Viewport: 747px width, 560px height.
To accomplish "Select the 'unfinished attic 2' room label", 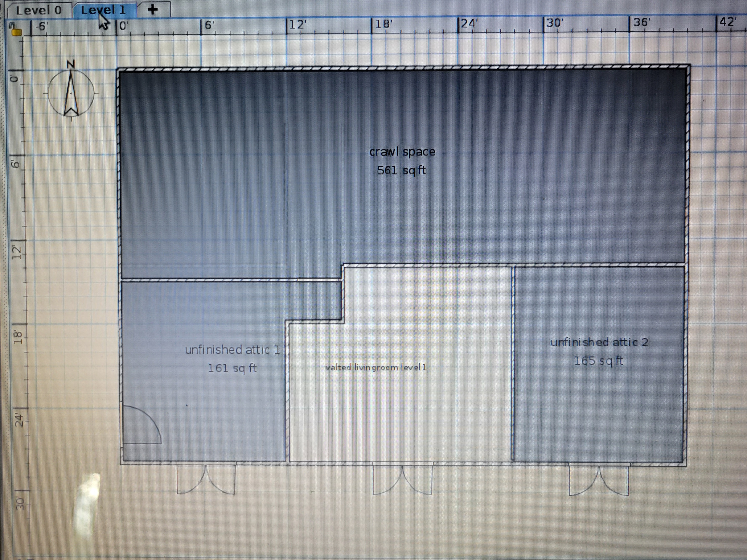I will point(599,343).
